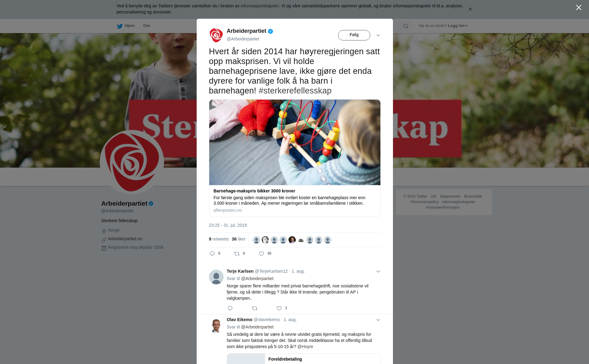Expand options for Terje Karlsen's reply
The image size is (589, 364).
point(378,271)
